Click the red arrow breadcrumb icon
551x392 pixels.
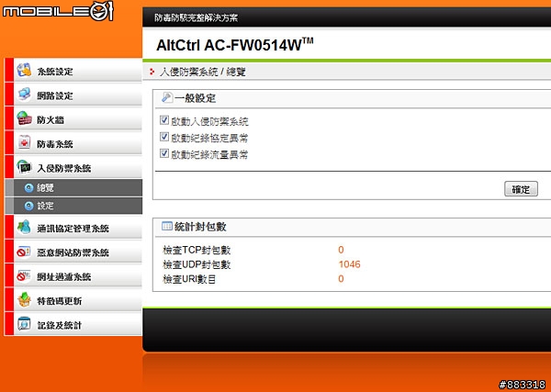152,72
